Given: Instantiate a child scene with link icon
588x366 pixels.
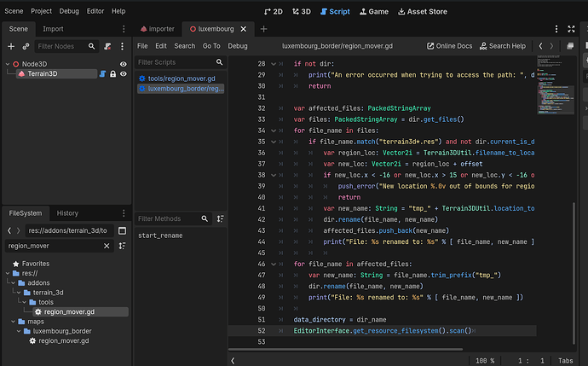Looking at the screenshot, I should [x=26, y=46].
